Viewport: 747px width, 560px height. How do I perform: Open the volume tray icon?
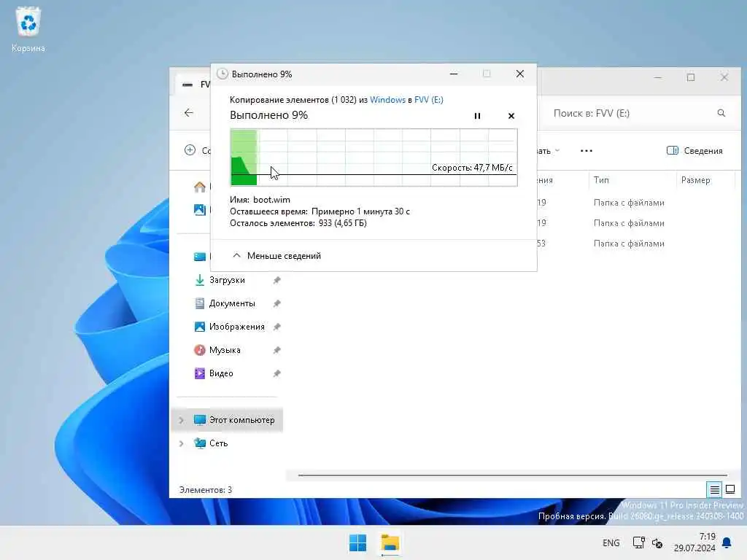[x=657, y=542]
